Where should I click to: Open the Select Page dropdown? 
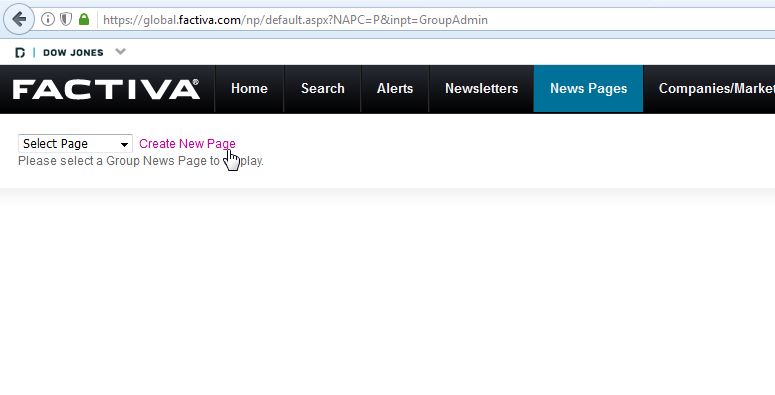[75, 143]
